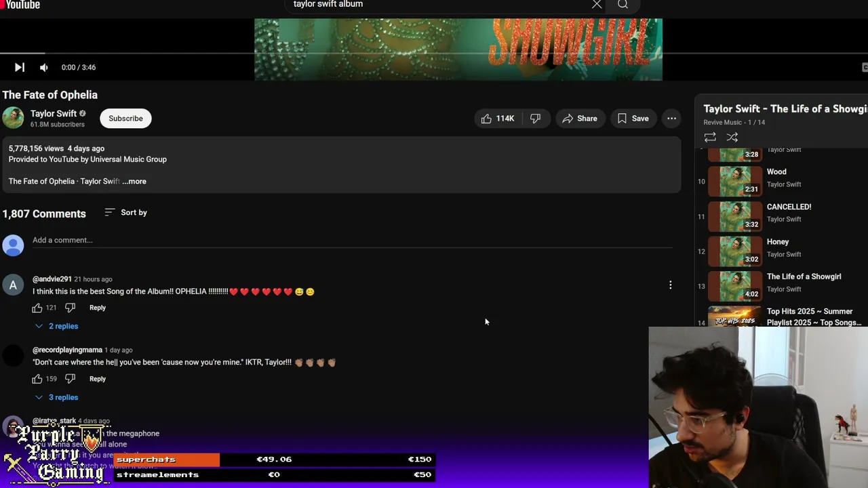Viewport: 868px width, 488px height.
Task: Open the Taylor Swift channel name link
Action: coord(54,113)
